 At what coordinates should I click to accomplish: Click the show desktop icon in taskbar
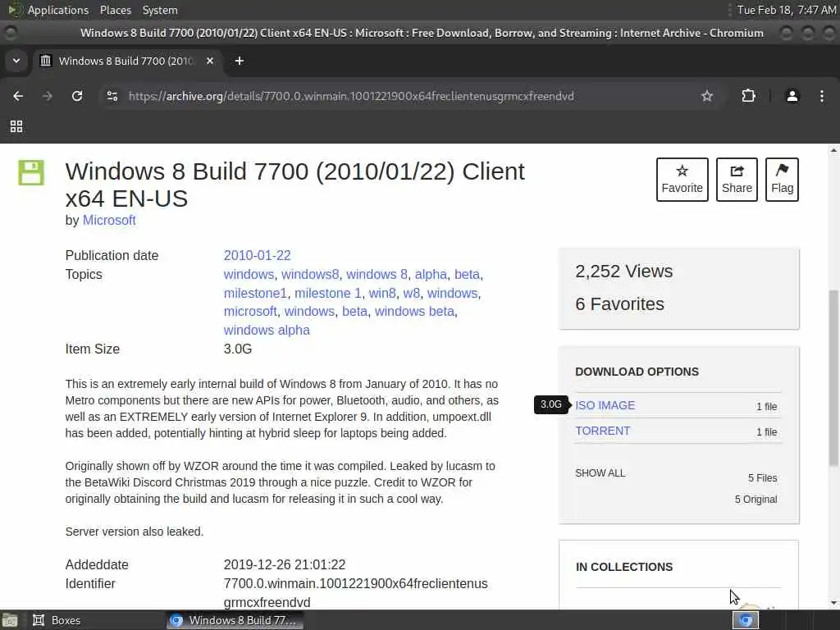pos(10,620)
